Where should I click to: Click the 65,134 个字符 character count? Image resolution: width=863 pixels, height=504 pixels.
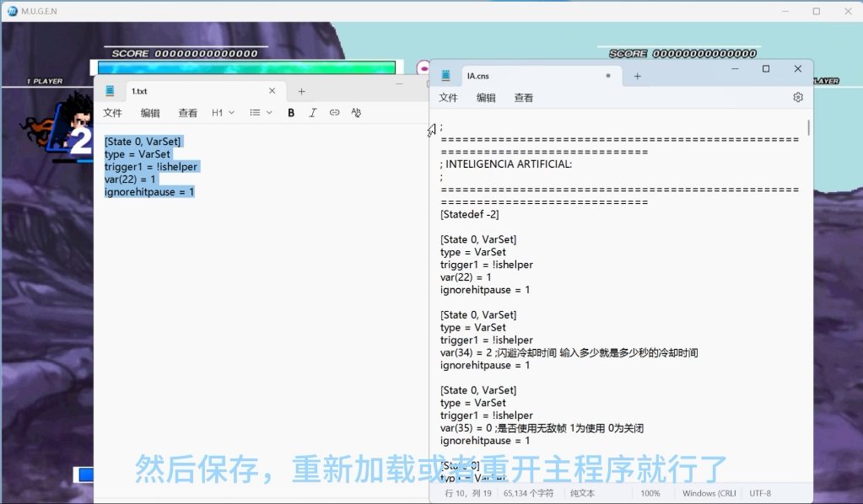pos(528,493)
